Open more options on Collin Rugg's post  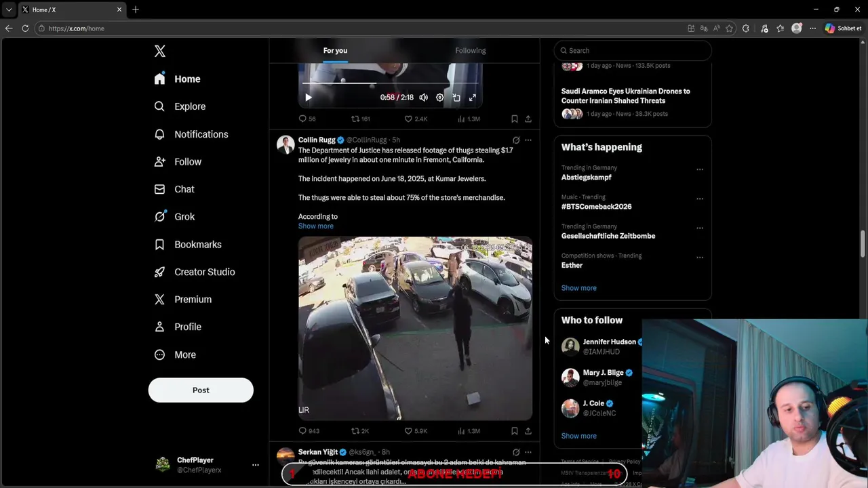pos(528,140)
